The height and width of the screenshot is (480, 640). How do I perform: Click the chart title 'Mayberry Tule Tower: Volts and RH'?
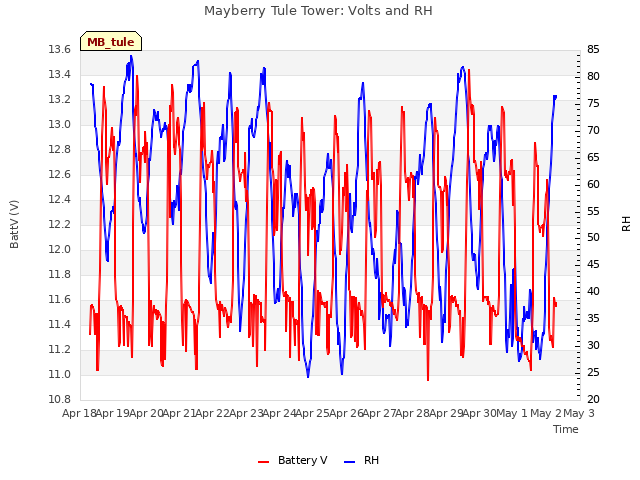318,11
